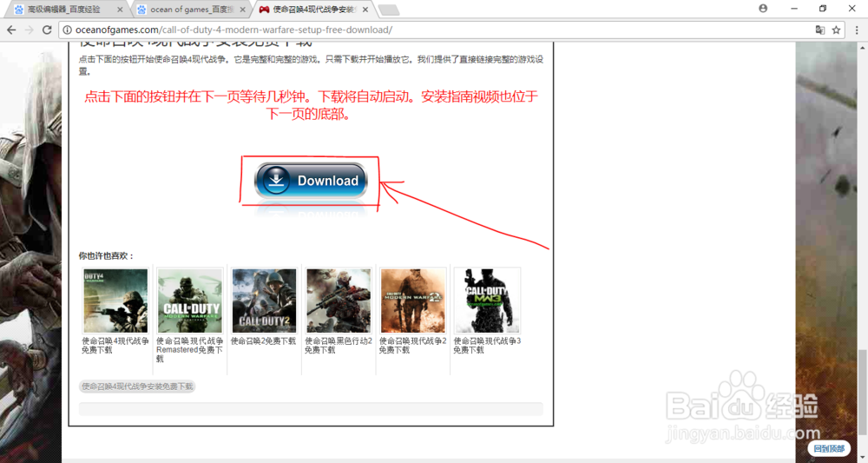Switch to the ocean of games_百度 tab
This screenshot has height=463, width=868.
(x=192, y=10)
